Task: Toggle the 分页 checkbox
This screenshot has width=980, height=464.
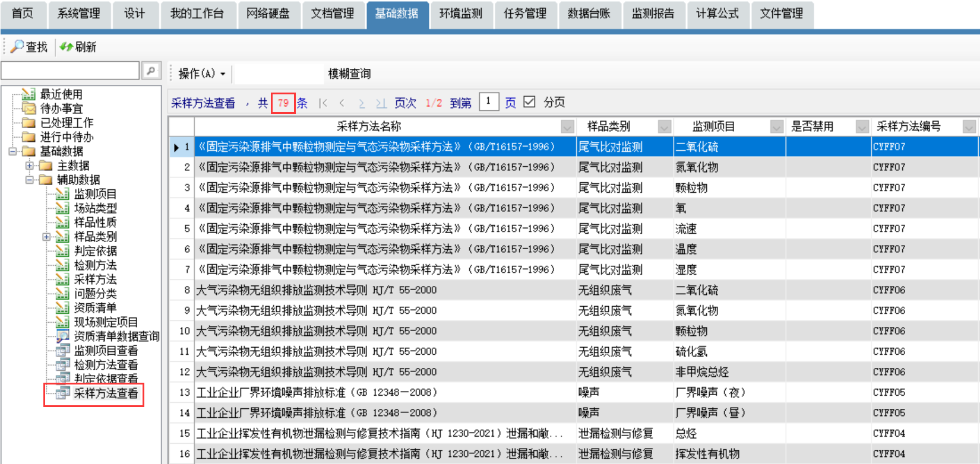Action: tap(529, 102)
